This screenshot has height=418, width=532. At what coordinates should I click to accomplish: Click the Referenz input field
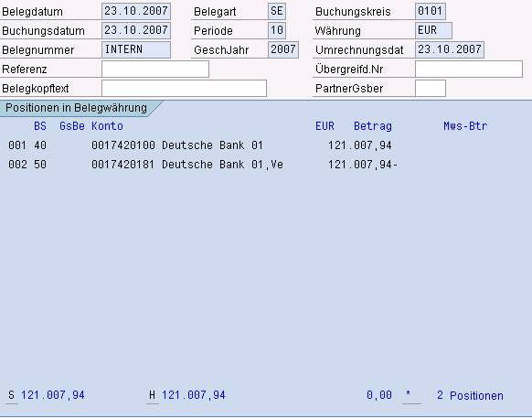[x=155, y=70]
